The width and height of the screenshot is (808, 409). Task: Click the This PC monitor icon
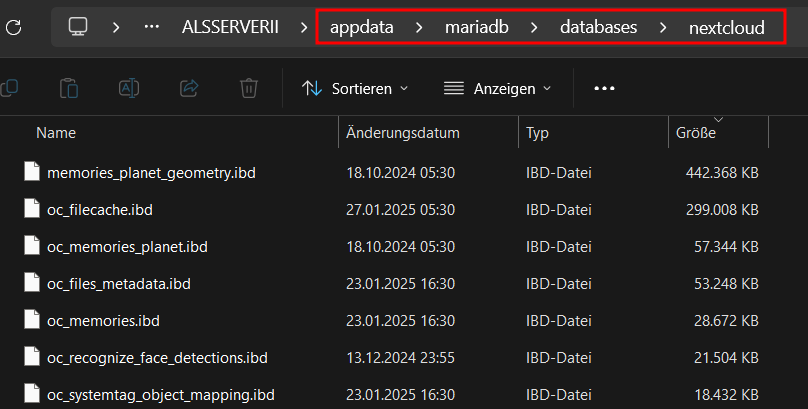coord(78,27)
